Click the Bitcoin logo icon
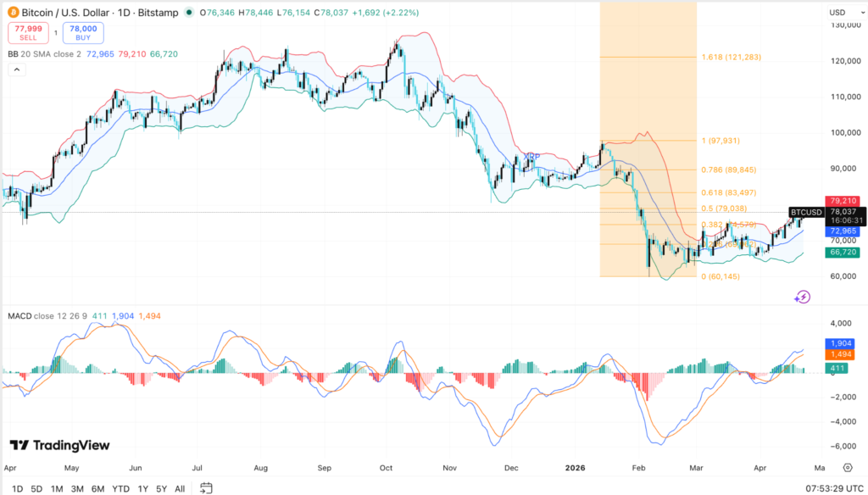Screen dimensions: 868x495 11,13
